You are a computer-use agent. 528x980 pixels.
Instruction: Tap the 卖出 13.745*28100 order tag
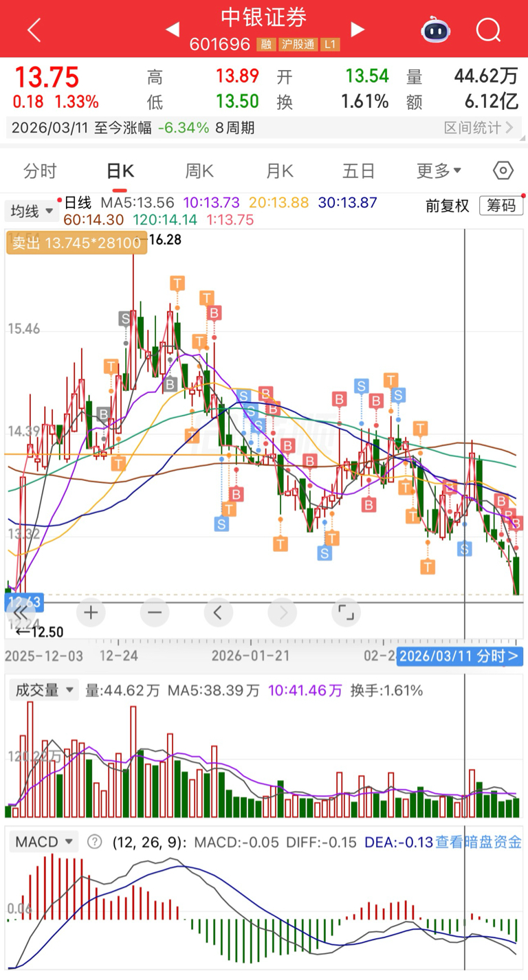pyautogui.click(x=76, y=243)
